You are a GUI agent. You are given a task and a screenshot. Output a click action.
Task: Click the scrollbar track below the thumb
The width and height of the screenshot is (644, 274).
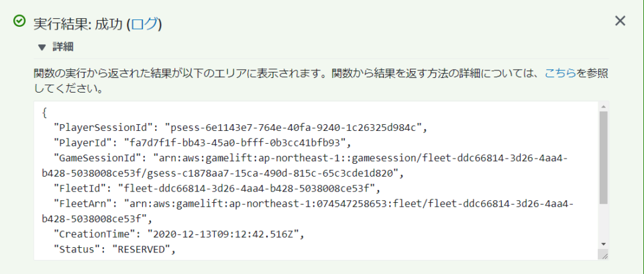[x=603, y=222]
